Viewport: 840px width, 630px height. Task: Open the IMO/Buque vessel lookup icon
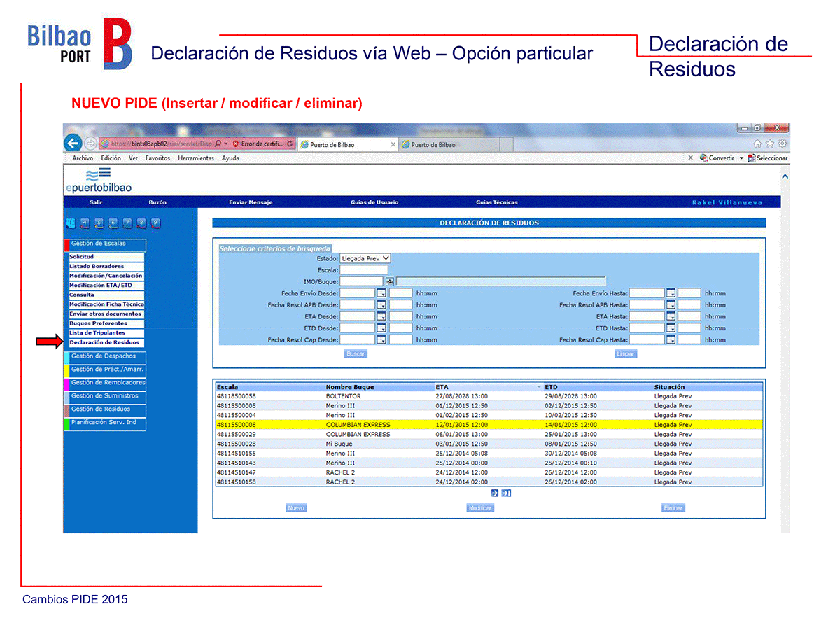coord(390,281)
